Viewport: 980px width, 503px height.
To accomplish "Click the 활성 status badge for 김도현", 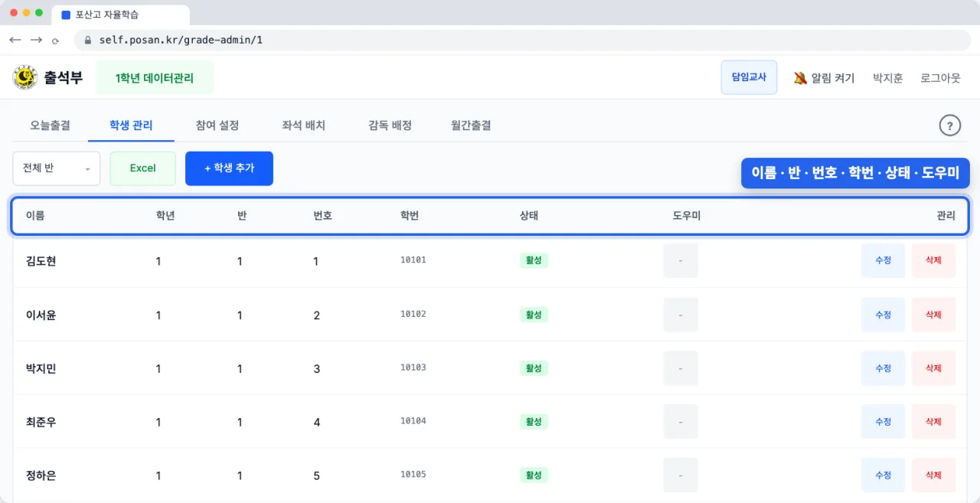I will (x=534, y=260).
